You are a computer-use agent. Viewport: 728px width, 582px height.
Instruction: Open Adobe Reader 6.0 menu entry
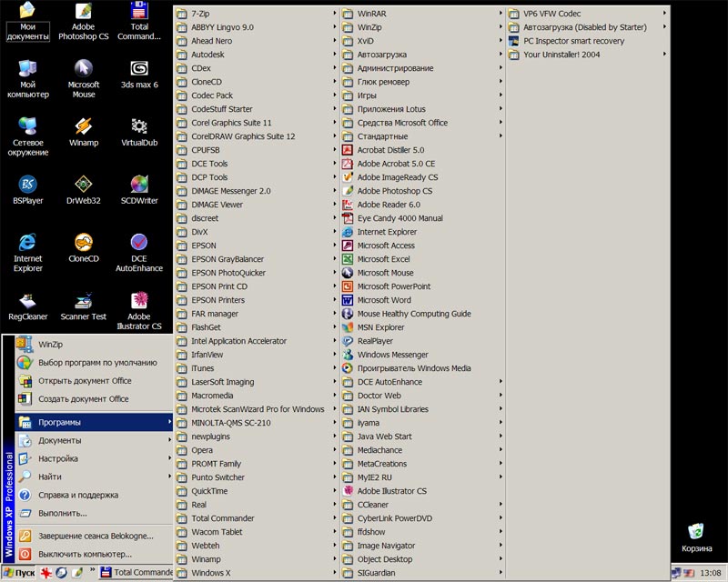(x=422, y=205)
